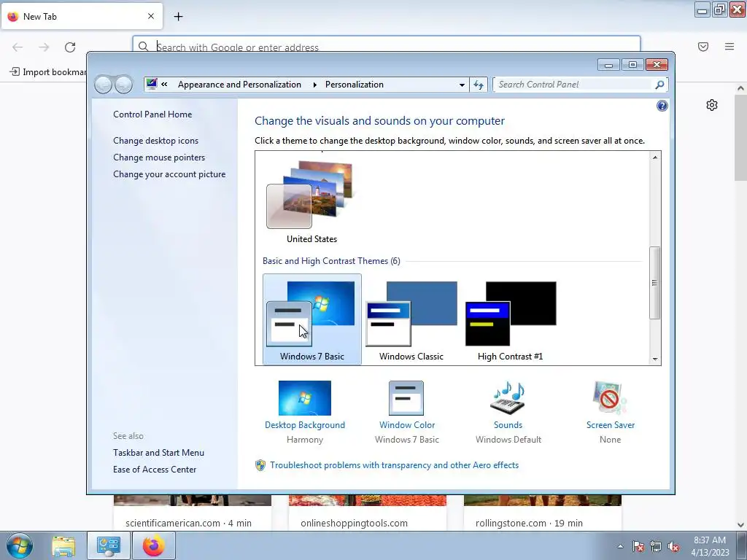Open Windows Explorer from taskbar

tap(63, 545)
